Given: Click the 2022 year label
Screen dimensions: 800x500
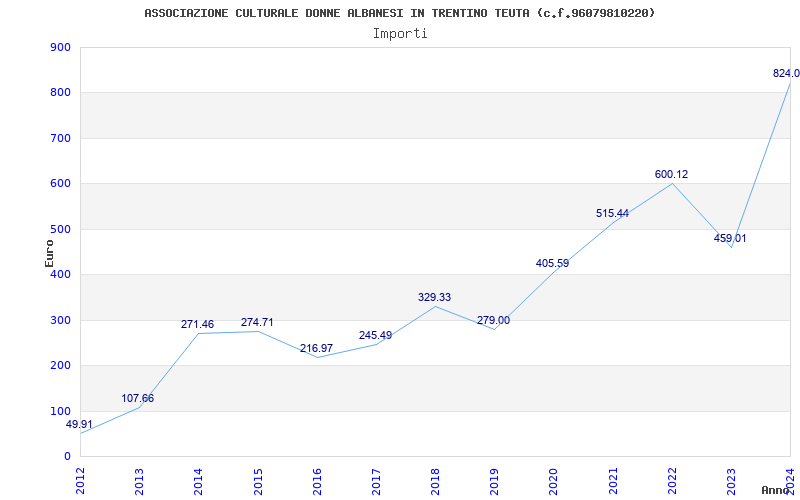Looking at the screenshot, I should 672,481.
